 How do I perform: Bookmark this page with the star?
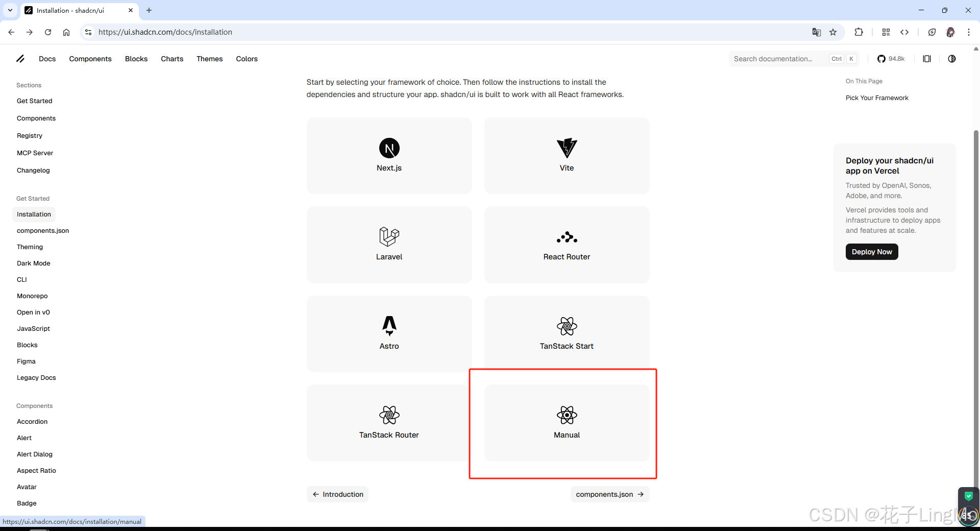point(833,32)
